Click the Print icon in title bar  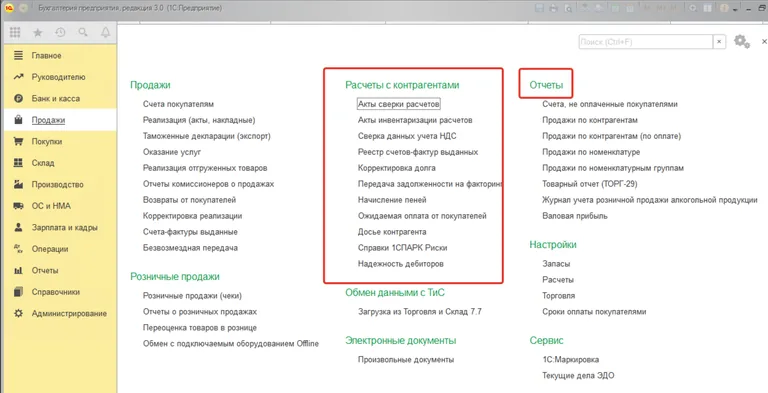point(554,8)
